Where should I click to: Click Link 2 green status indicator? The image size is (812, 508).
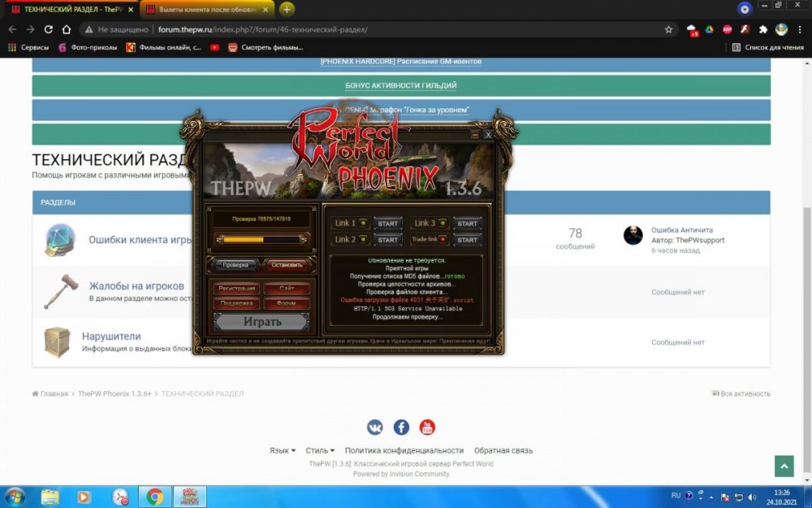click(x=363, y=239)
